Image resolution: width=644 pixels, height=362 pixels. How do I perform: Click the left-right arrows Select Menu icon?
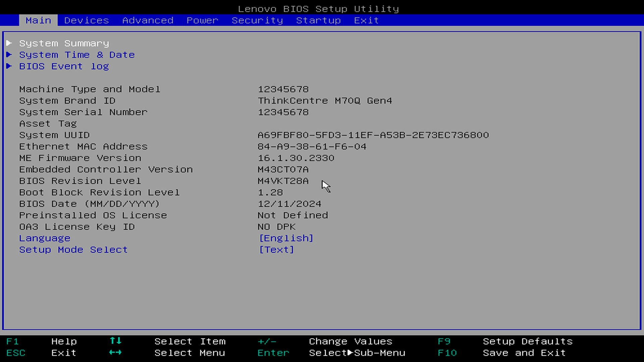click(115, 353)
